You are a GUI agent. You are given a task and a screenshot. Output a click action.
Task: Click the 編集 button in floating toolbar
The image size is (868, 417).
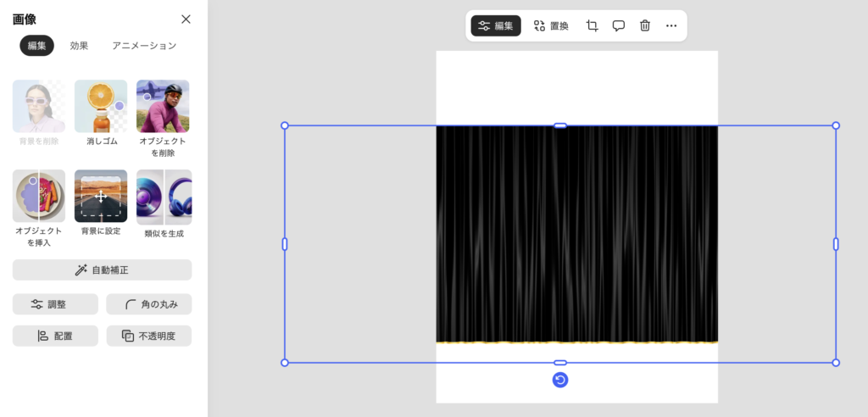(x=496, y=25)
